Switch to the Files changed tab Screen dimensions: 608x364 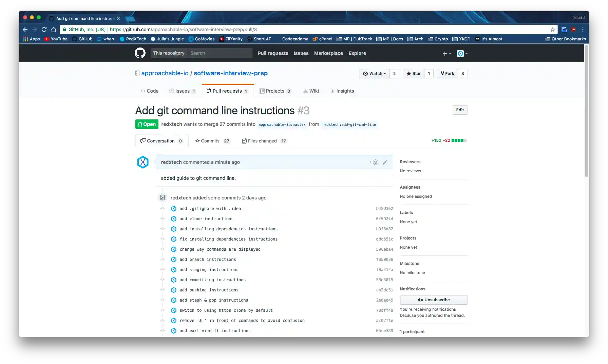point(264,141)
